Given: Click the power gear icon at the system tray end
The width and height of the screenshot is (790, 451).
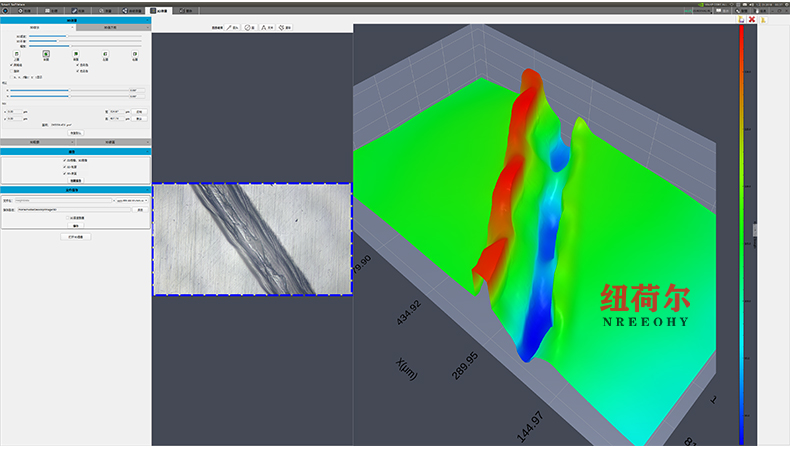Looking at the screenshot, I should [786, 5].
